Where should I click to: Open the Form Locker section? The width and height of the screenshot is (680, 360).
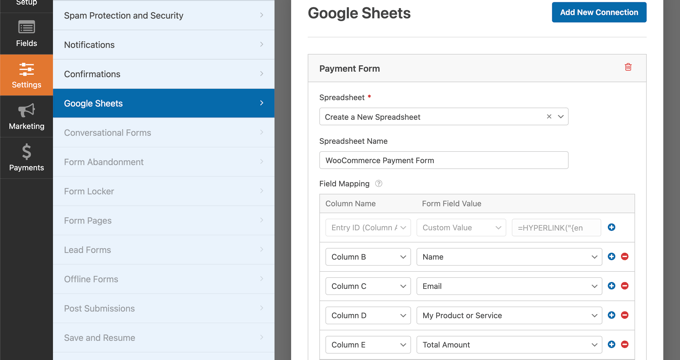tap(163, 191)
